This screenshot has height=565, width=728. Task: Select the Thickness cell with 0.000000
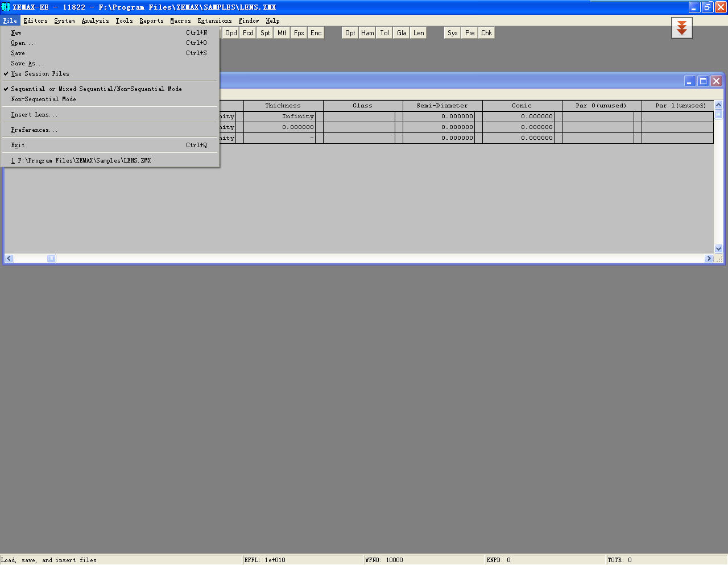[279, 127]
